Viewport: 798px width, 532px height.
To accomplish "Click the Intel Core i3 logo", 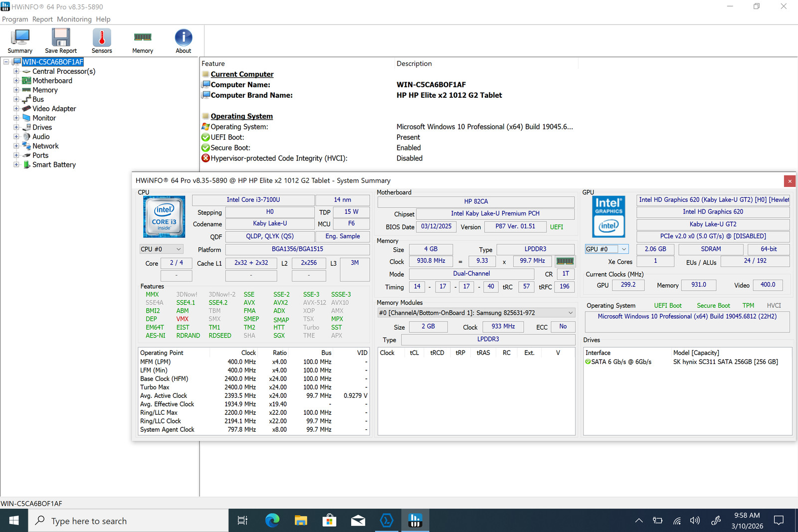I will pyautogui.click(x=164, y=216).
